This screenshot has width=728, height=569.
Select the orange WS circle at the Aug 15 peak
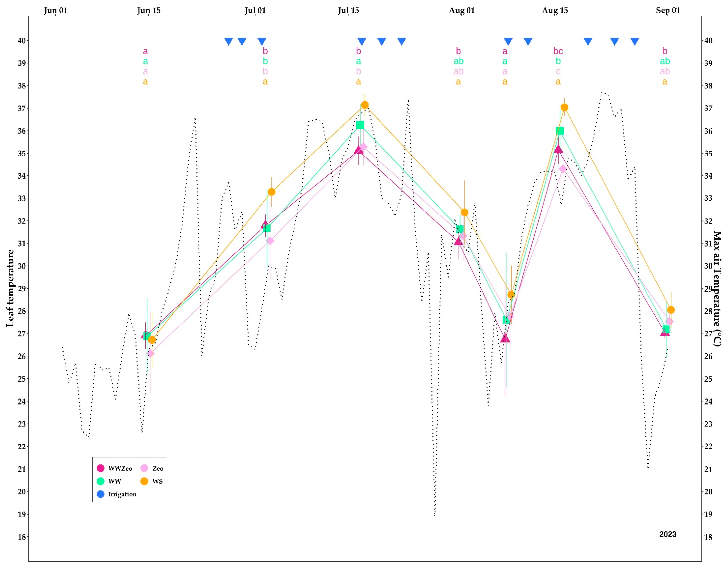564,107
